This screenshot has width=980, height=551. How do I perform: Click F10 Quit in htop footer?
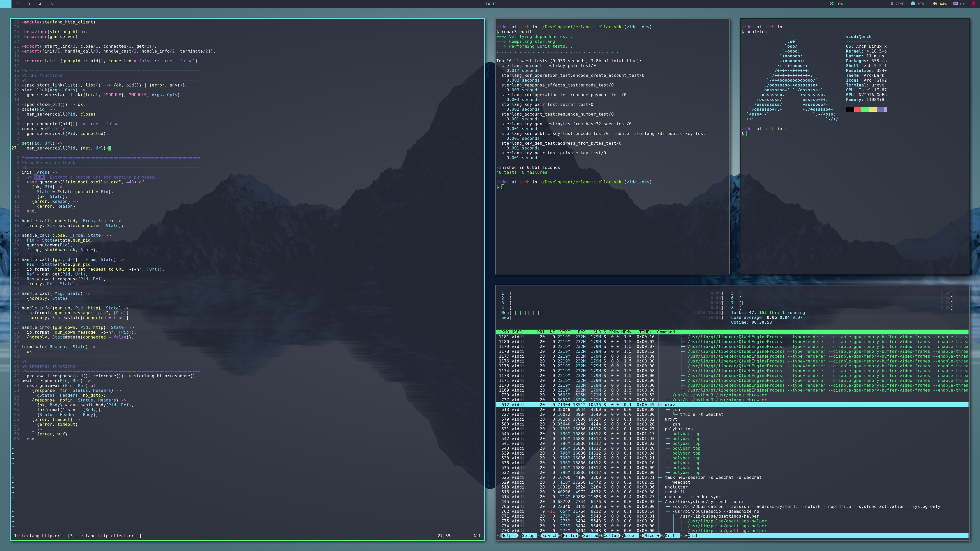point(689,535)
